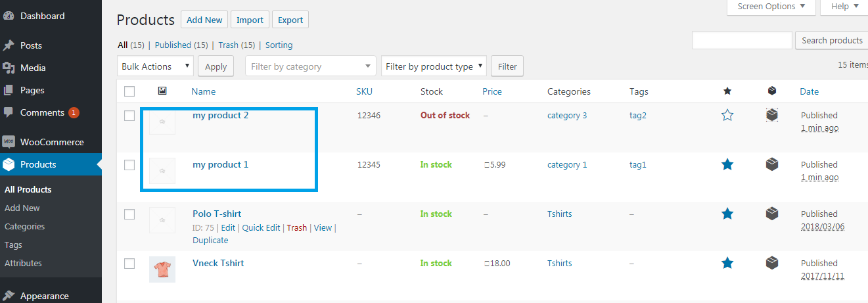868x303 pixels.
Task: Toggle featured star for my product 2
Action: pyautogui.click(x=727, y=115)
